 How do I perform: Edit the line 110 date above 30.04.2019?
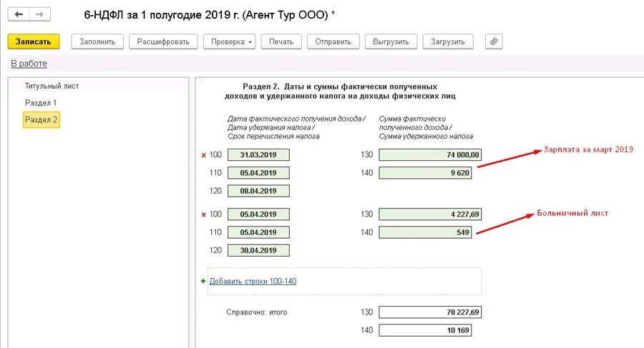click(258, 232)
